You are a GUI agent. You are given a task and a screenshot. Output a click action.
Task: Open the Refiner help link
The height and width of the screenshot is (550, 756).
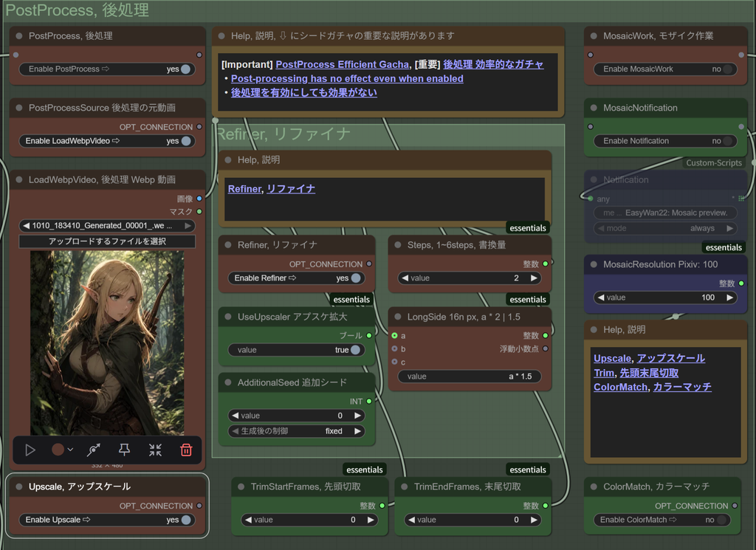[244, 189]
